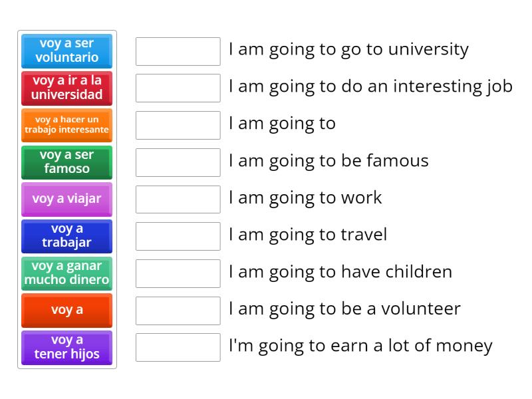This screenshot has width=532, height=399.
Task: Click the sentence 'I am going to be famous'
Action: coord(329,161)
